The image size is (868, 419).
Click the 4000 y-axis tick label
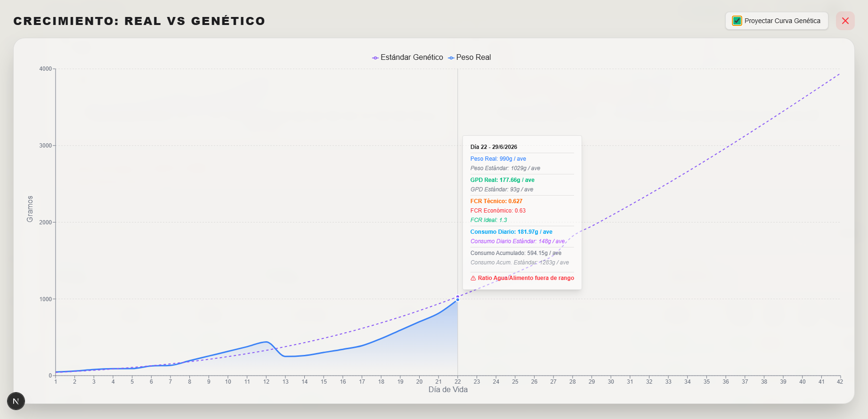pyautogui.click(x=46, y=69)
